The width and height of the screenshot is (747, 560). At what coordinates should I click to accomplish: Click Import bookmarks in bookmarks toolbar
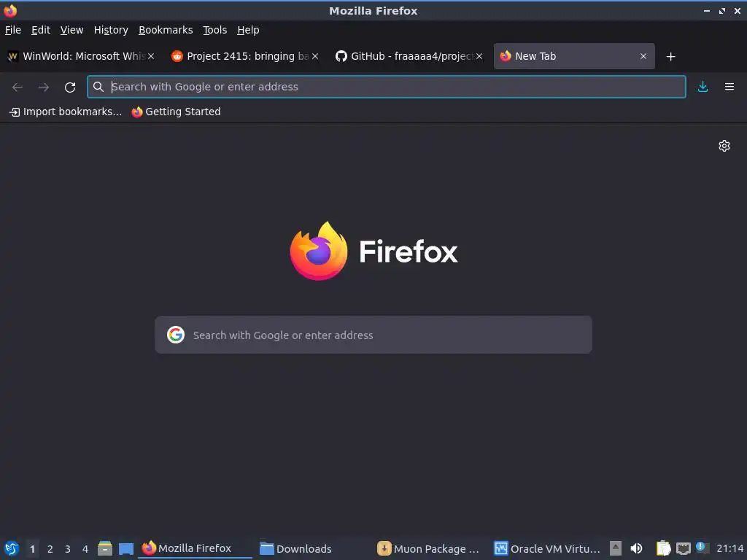click(66, 112)
